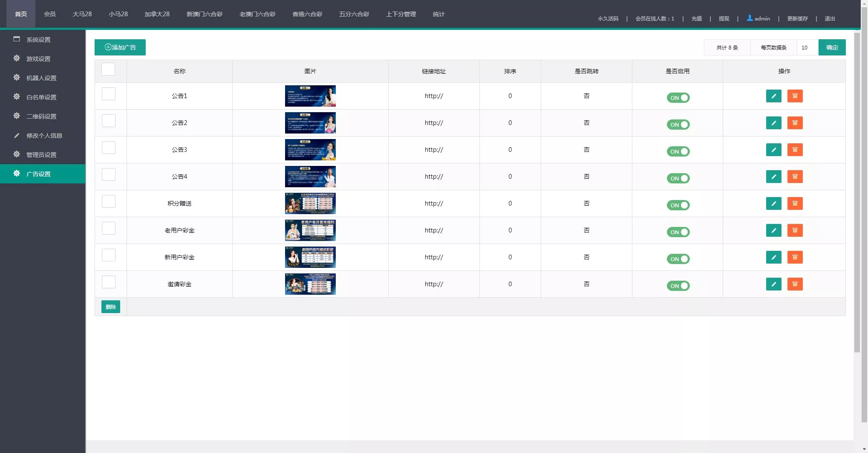Screen dimensions: 868x453
Task: Click the delete trash icon for 邀请彩金
Action: pos(795,284)
